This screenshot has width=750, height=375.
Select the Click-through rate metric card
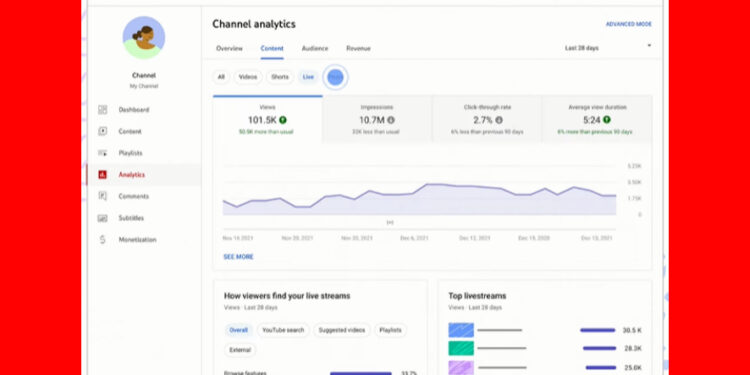(487, 119)
